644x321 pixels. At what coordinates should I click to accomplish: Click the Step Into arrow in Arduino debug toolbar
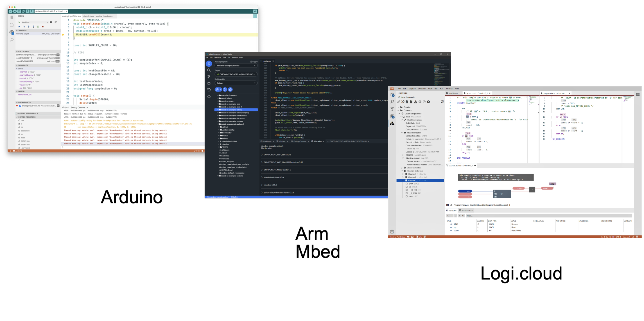[29, 27]
